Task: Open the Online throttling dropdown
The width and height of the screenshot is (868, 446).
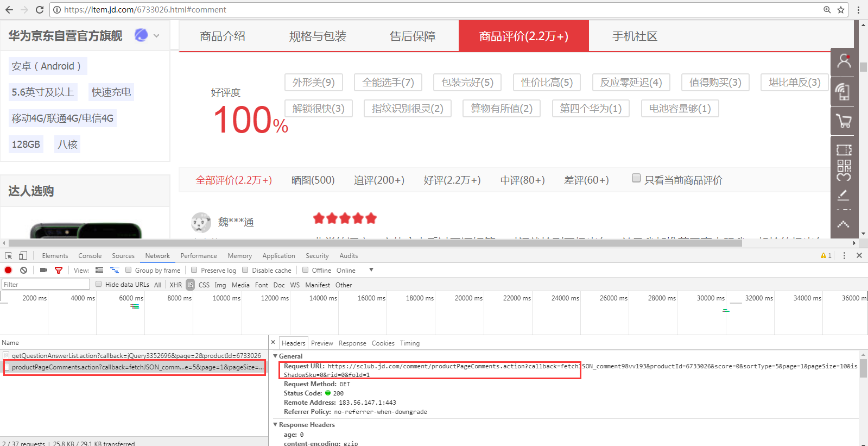Action: [x=355, y=270]
